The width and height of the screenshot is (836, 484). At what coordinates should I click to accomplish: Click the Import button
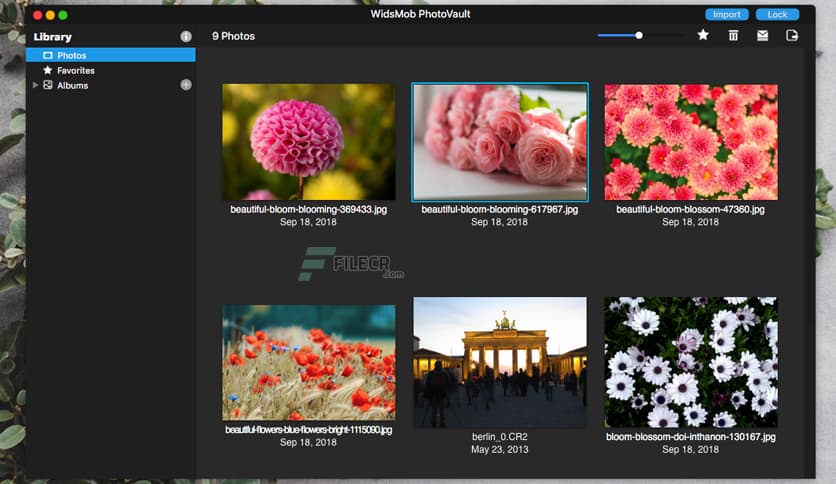pyautogui.click(x=727, y=14)
